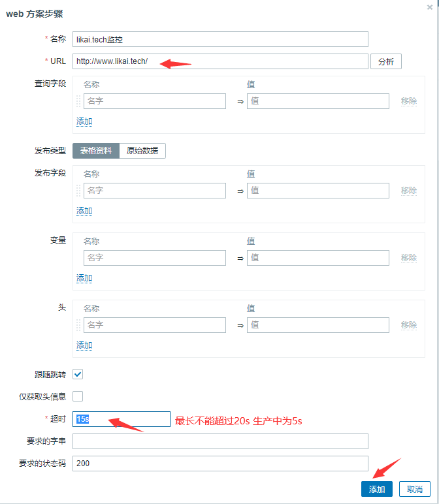Screen dimensions: 439x504
Task: Add a new post field
Action: click(84, 211)
